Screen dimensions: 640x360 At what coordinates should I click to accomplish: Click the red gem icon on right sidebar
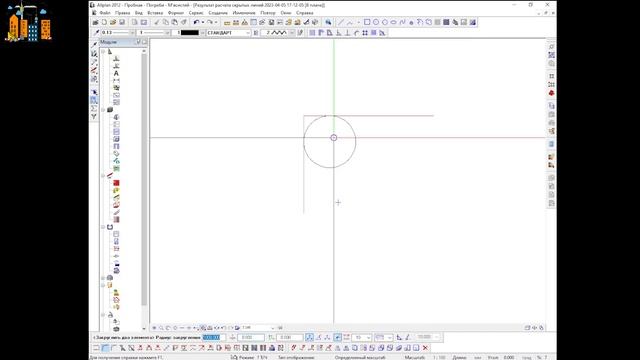pos(551,93)
